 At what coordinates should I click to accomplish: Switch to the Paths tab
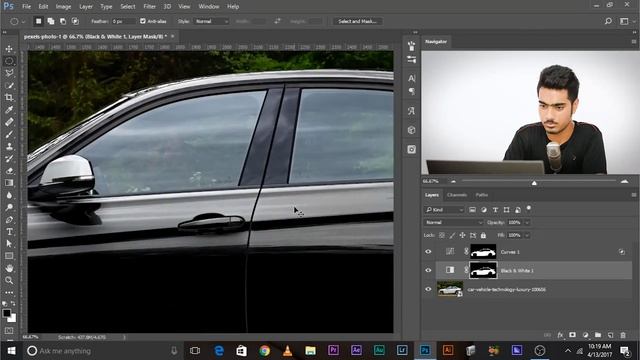coord(482,195)
